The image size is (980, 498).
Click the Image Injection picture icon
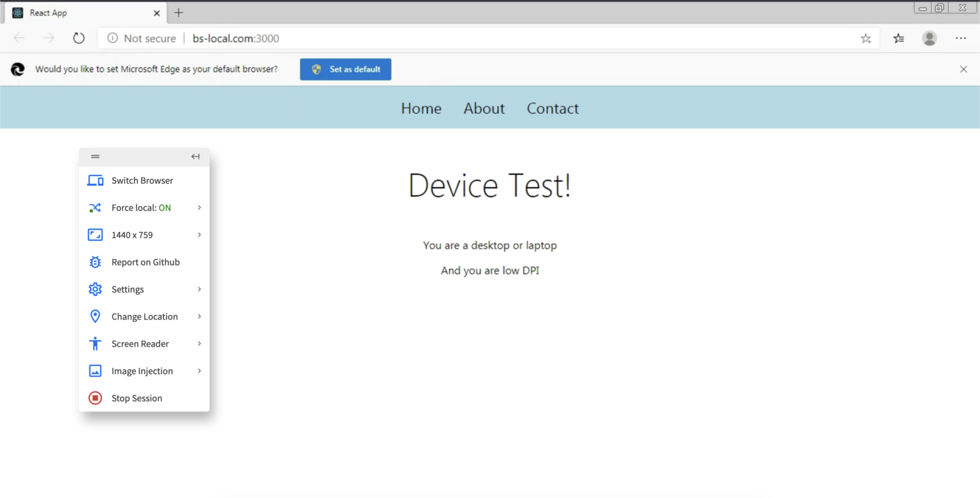[95, 371]
